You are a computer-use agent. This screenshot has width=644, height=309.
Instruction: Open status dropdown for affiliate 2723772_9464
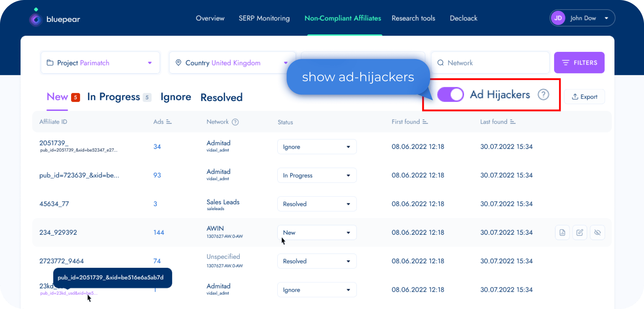click(x=317, y=261)
